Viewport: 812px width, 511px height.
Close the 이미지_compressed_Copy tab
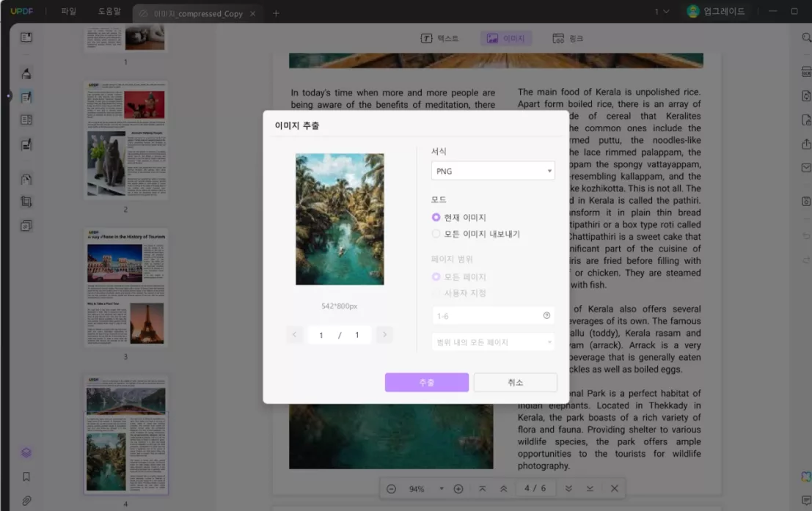point(253,13)
